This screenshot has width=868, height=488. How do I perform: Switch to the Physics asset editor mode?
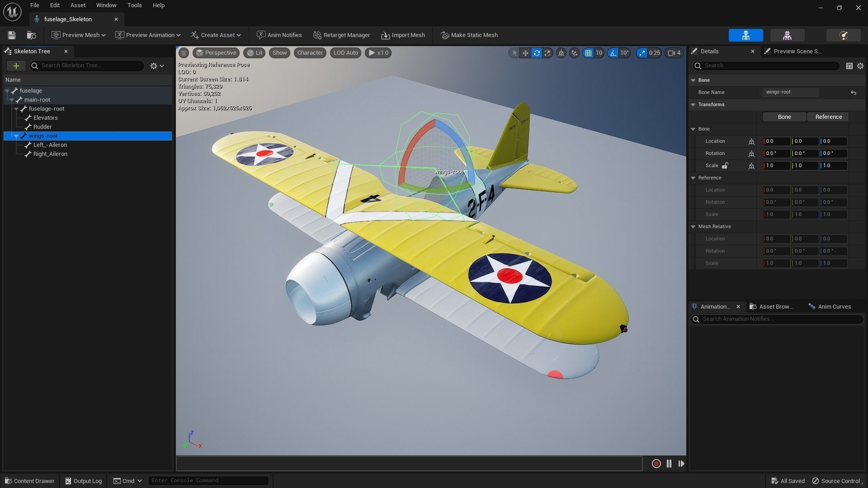[x=843, y=35]
